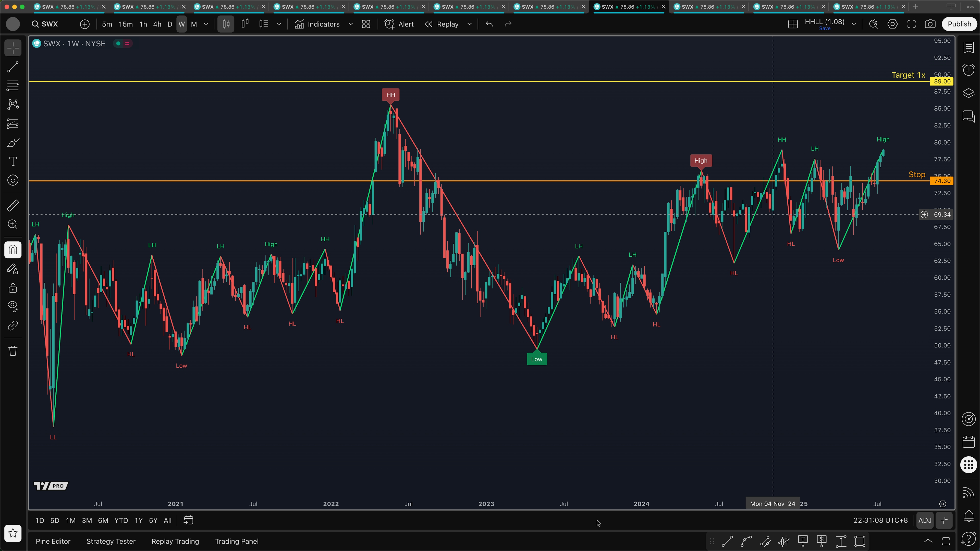This screenshot has height=551, width=980.
Task: Switch to 4h interval
Action: point(157,24)
